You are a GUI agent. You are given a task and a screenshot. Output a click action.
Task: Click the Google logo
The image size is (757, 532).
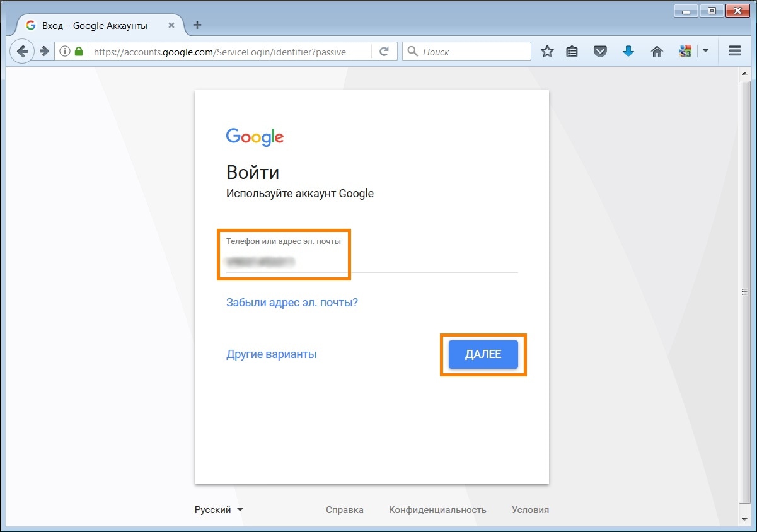pos(255,137)
